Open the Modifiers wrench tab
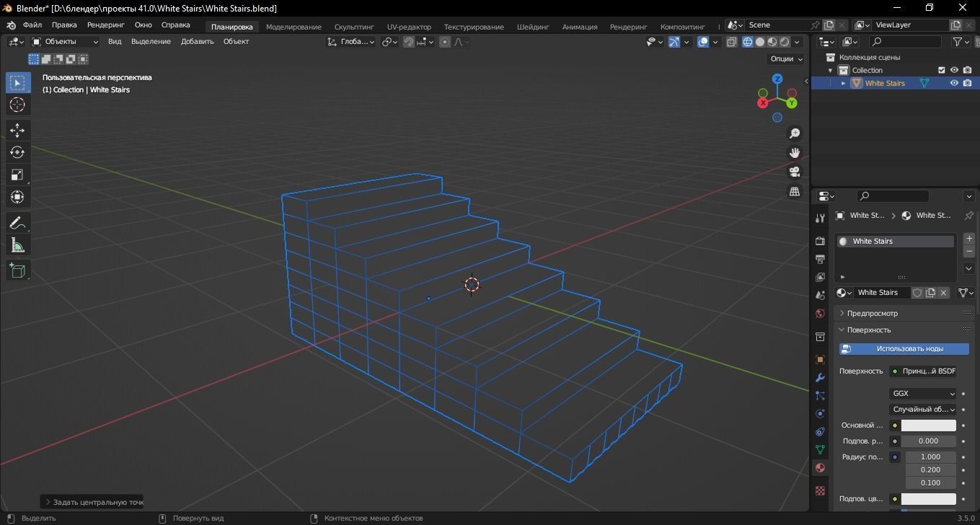Screen dimensions: 980x525 [820, 377]
